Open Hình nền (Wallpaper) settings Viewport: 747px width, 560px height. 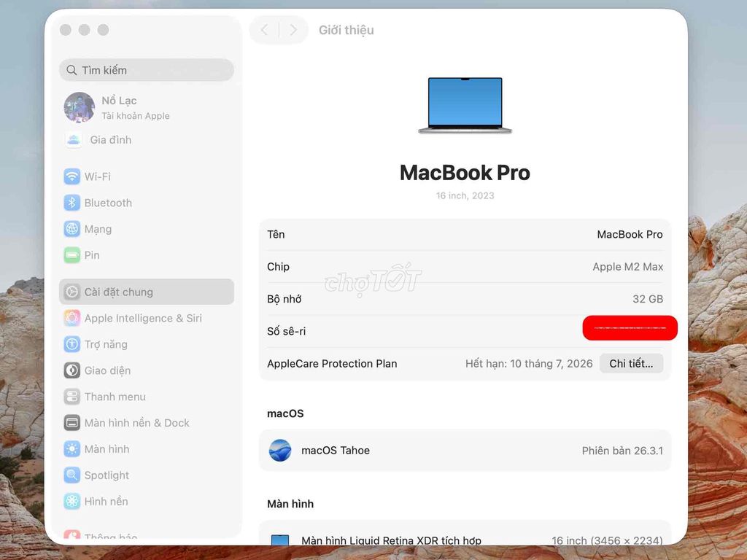click(103, 501)
